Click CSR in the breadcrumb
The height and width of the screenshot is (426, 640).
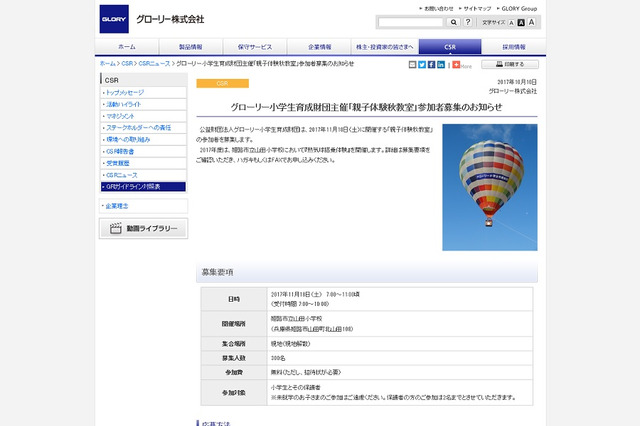(127, 64)
